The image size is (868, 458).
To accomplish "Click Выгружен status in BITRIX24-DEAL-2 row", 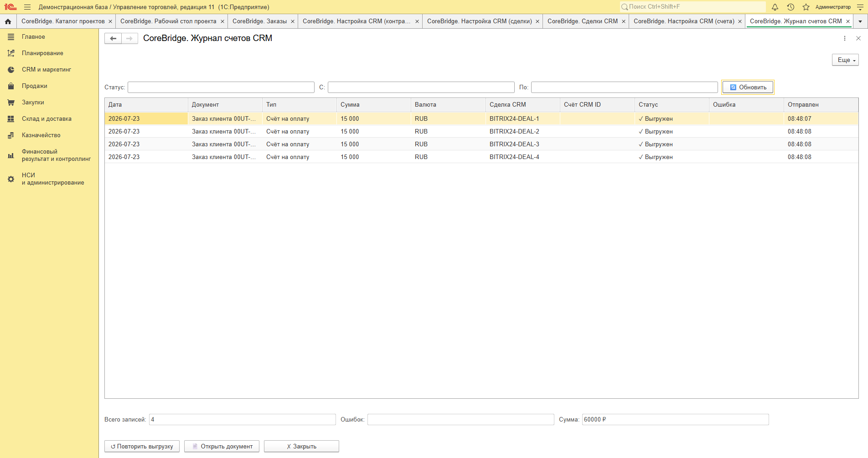I will point(672,132).
